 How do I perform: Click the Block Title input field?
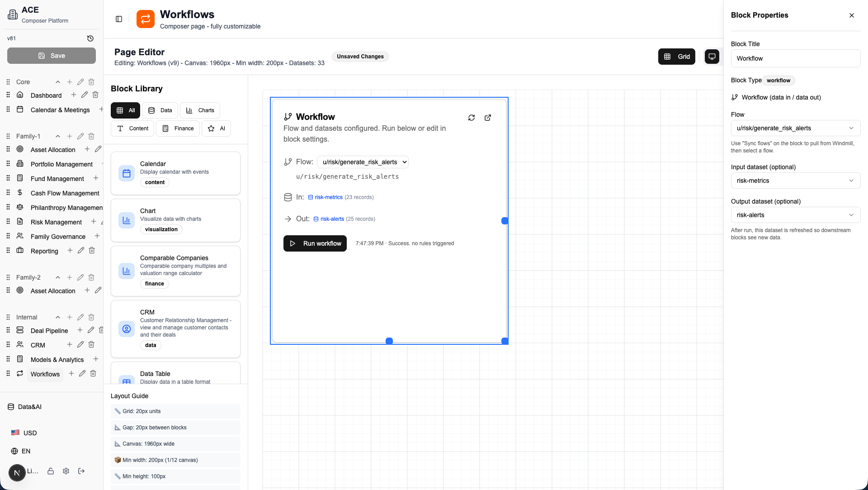[795, 58]
